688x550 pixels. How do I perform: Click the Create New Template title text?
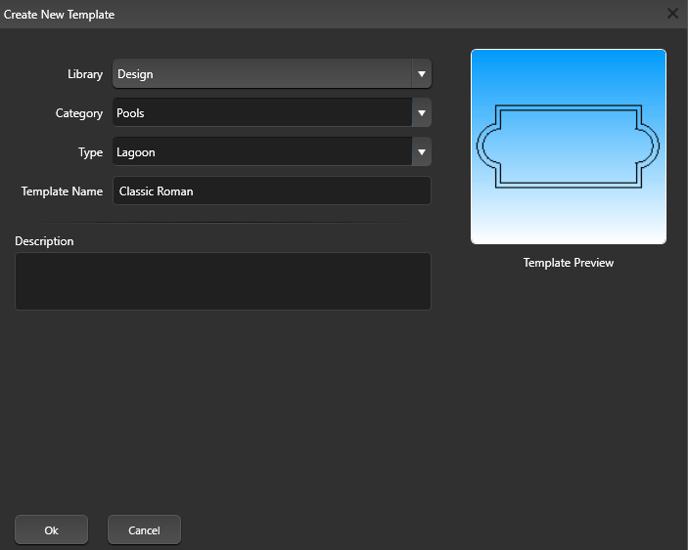coord(59,14)
